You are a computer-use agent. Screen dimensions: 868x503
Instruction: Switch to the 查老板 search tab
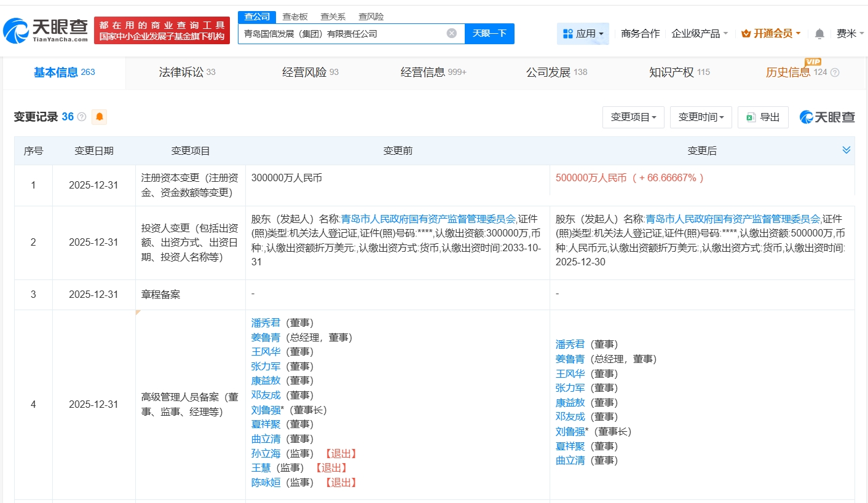tap(296, 17)
